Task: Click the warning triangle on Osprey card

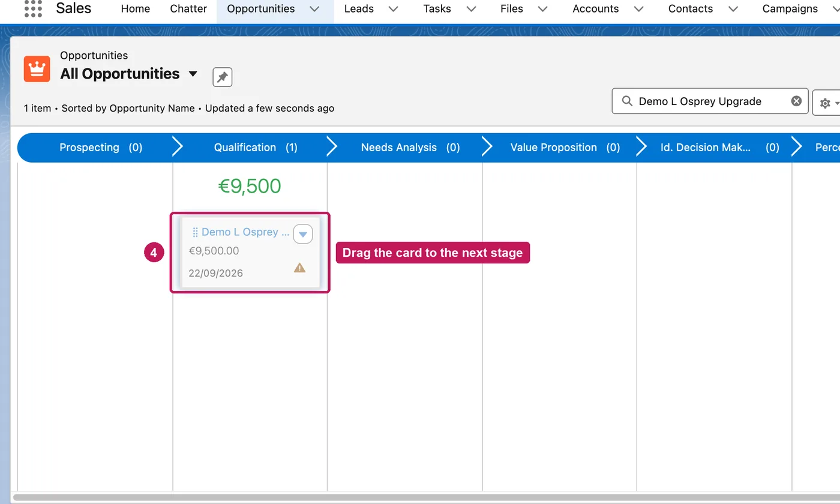Action: pyautogui.click(x=299, y=268)
